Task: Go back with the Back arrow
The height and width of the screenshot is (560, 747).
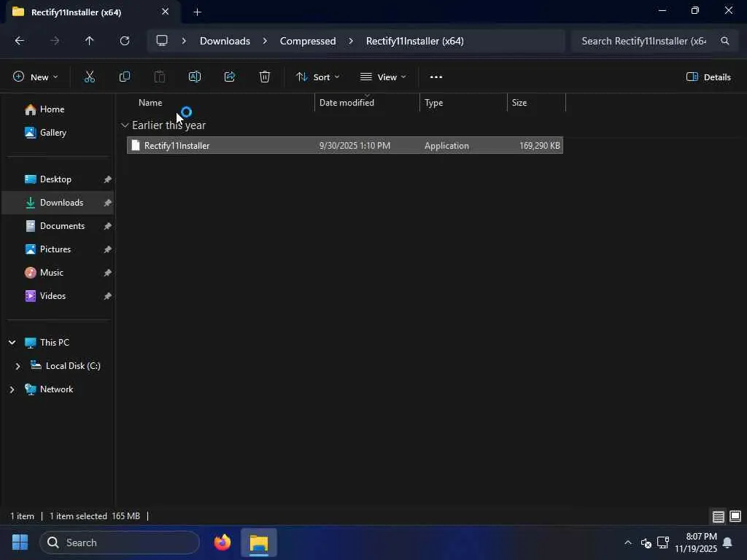Action: (x=20, y=41)
